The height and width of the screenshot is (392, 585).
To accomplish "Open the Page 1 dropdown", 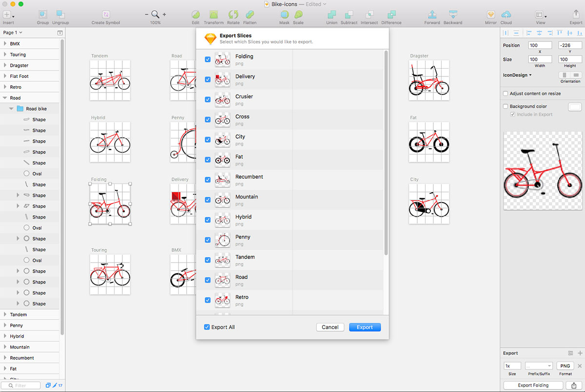I will 13,33.
